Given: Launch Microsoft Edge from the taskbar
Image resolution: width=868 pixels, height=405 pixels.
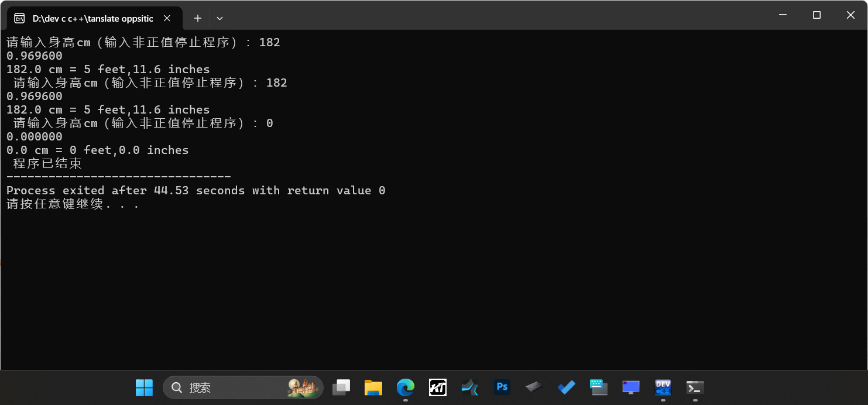Looking at the screenshot, I should point(406,387).
